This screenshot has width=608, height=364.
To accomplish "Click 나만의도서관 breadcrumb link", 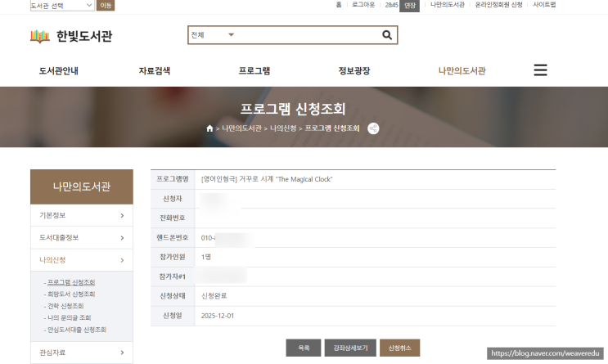I will (x=241, y=128).
